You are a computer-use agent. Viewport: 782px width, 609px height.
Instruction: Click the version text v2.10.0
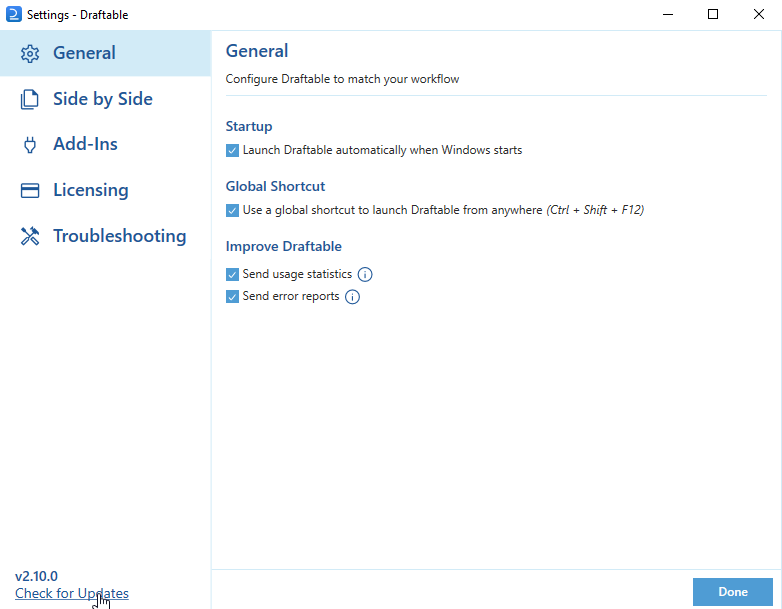pos(36,576)
